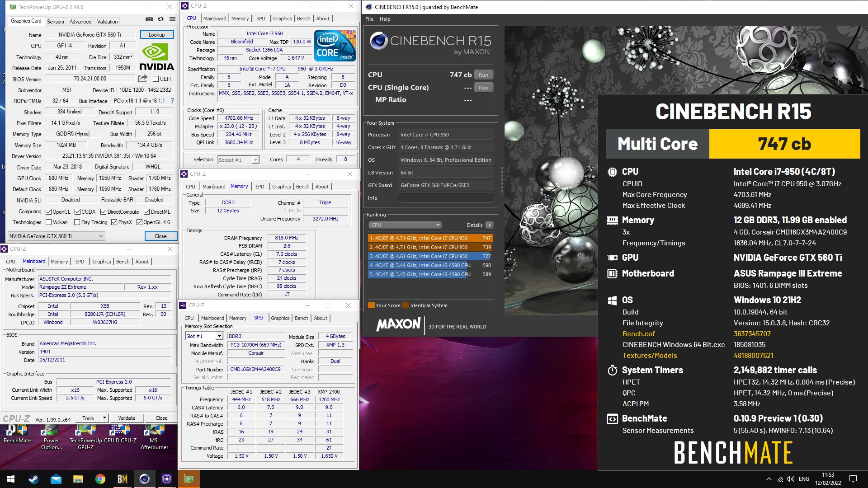Toggle the Vulkan checkbox
The image size is (868, 488).
48,222
